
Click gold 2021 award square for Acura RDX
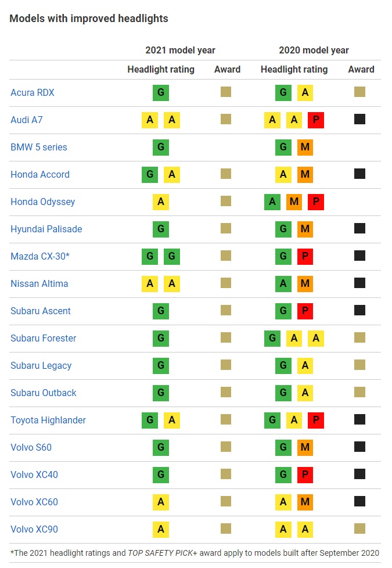click(226, 92)
